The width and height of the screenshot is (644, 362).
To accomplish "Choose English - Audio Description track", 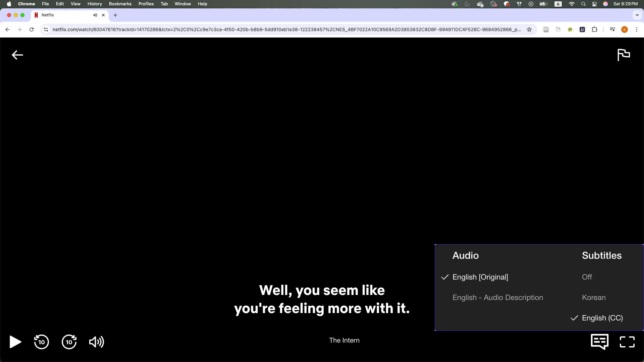I will (497, 298).
